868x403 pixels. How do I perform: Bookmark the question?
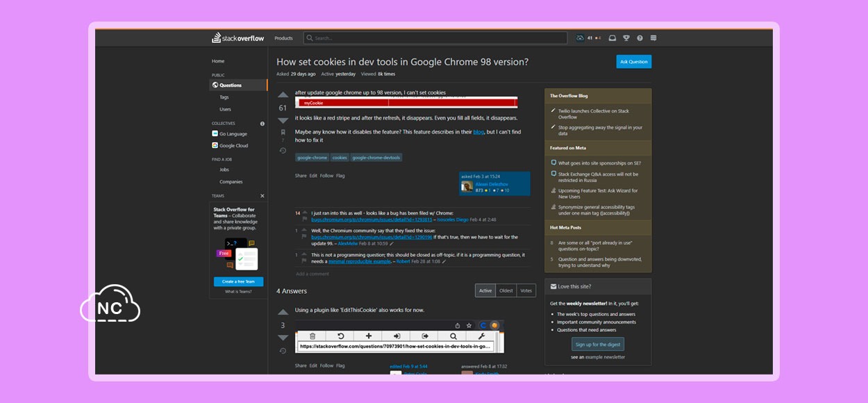click(x=283, y=132)
